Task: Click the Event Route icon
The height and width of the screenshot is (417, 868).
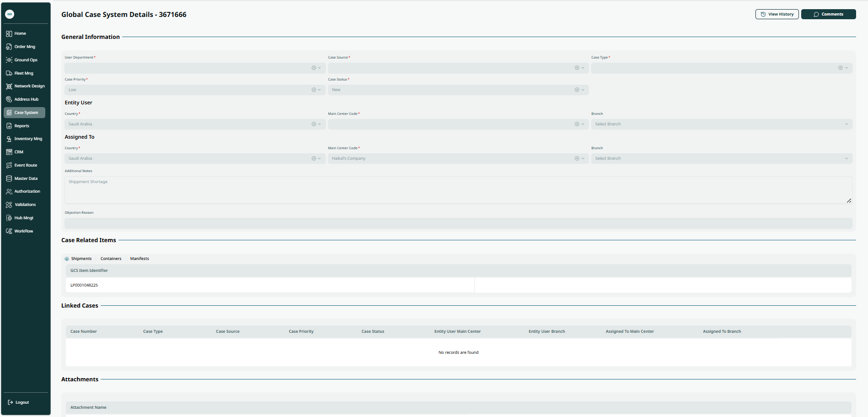Action: pos(9,165)
